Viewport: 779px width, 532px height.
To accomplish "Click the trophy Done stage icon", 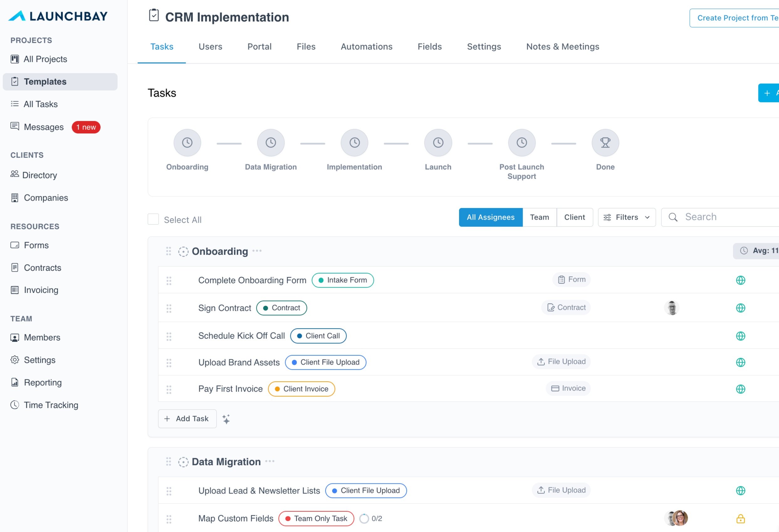I will (605, 143).
